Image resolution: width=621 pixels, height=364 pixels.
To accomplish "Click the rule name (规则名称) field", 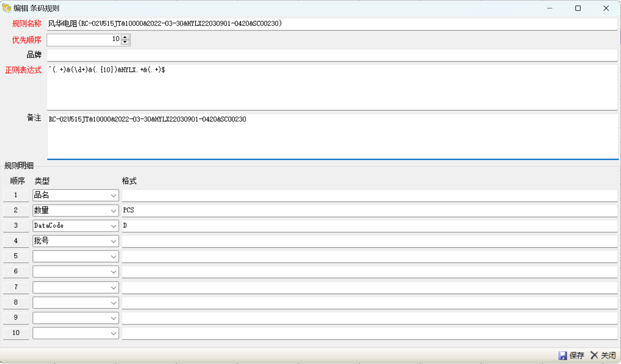I will point(332,24).
